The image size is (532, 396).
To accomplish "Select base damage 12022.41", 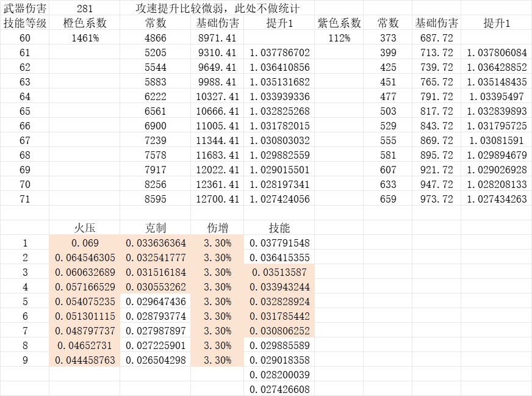I will pyautogui.click(x=217, y=170).
